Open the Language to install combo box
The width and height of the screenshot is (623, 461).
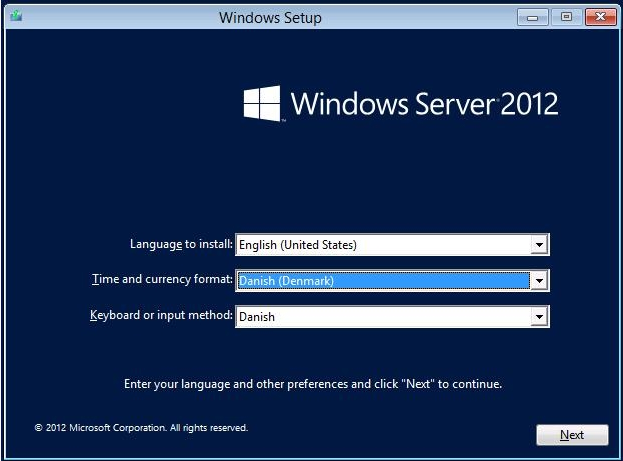click(392, 245)
